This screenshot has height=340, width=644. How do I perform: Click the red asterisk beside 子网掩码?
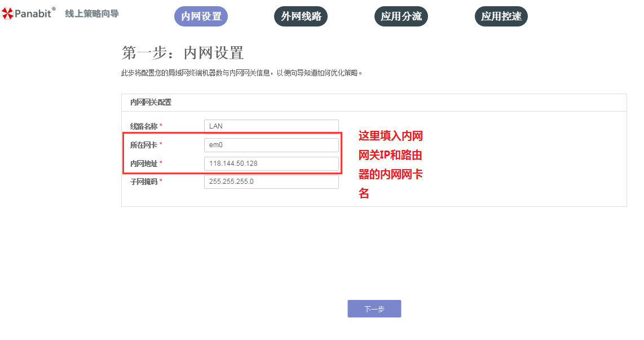click(161, 182)
